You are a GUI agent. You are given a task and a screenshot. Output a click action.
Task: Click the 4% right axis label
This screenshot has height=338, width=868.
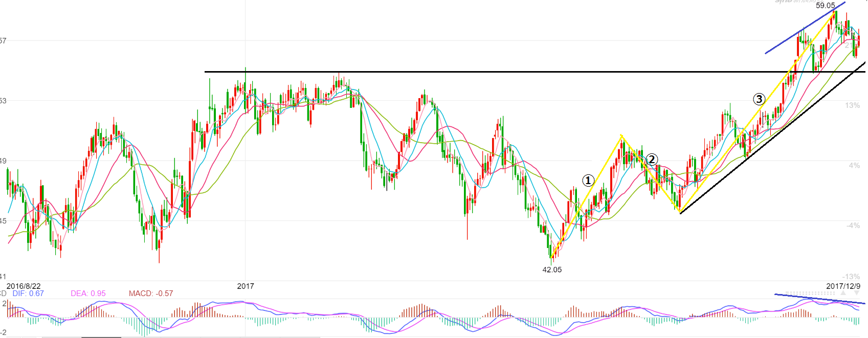[x=854, y=165]
